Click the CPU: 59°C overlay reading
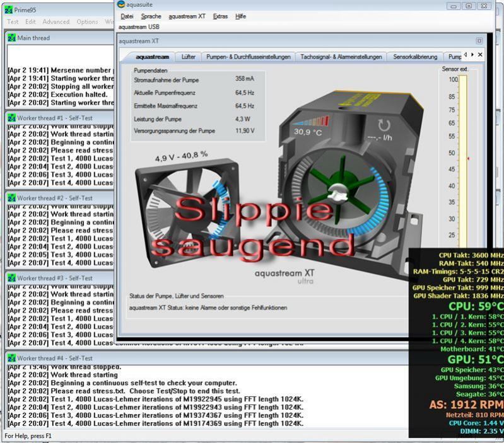 pos(476,306)
